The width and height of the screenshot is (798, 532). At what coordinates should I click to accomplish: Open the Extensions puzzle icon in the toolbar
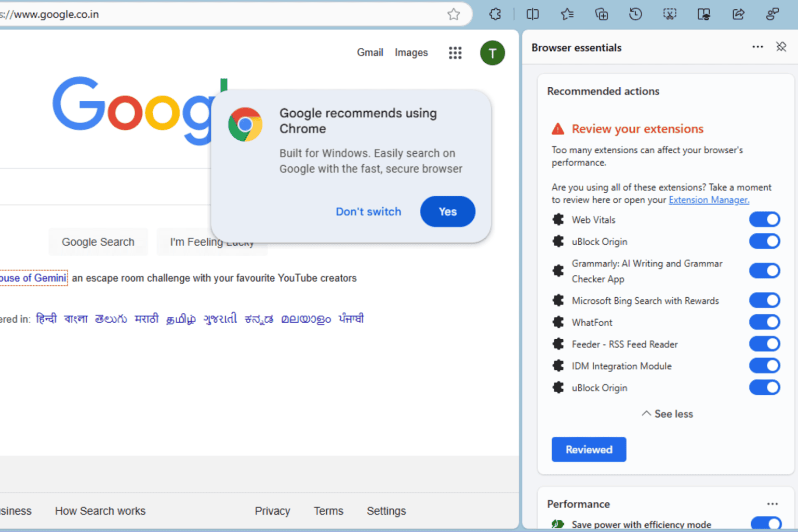click(495, 14)
